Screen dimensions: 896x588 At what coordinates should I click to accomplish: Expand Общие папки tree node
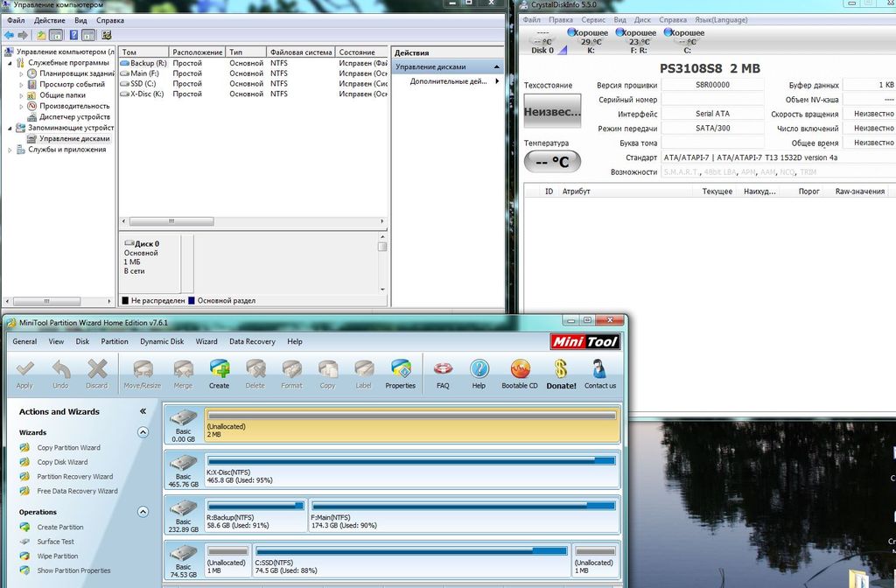21,95
